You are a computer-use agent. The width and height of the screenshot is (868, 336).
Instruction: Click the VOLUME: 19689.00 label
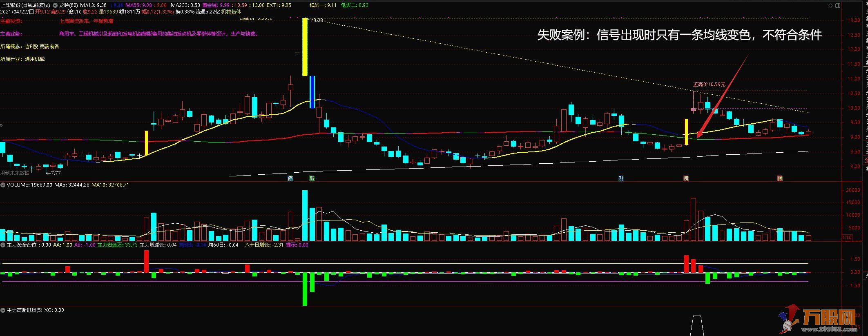tap(29, 185)
